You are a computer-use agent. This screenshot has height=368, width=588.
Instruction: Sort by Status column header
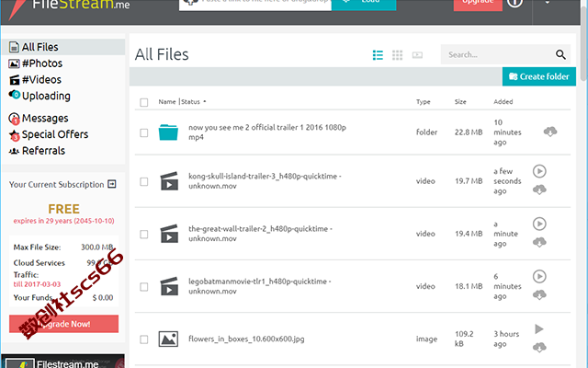190,102
